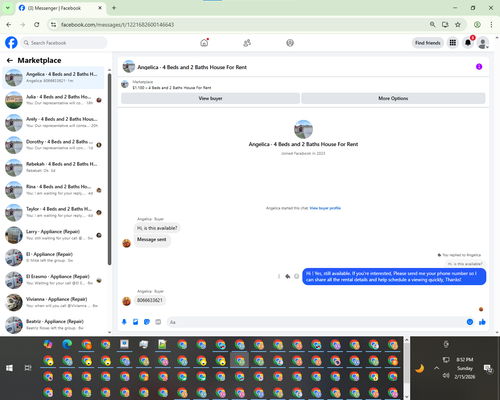Open the View buyer profile link

325,208
